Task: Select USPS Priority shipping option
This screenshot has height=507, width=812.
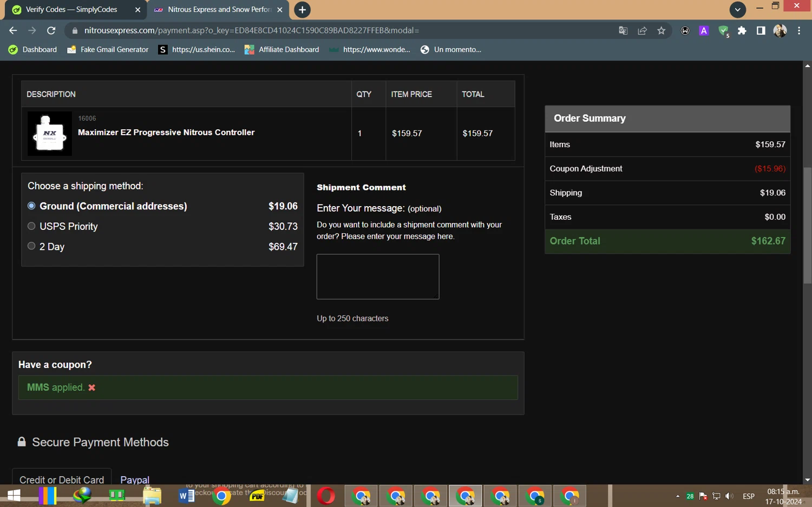Action: (31, 226)
